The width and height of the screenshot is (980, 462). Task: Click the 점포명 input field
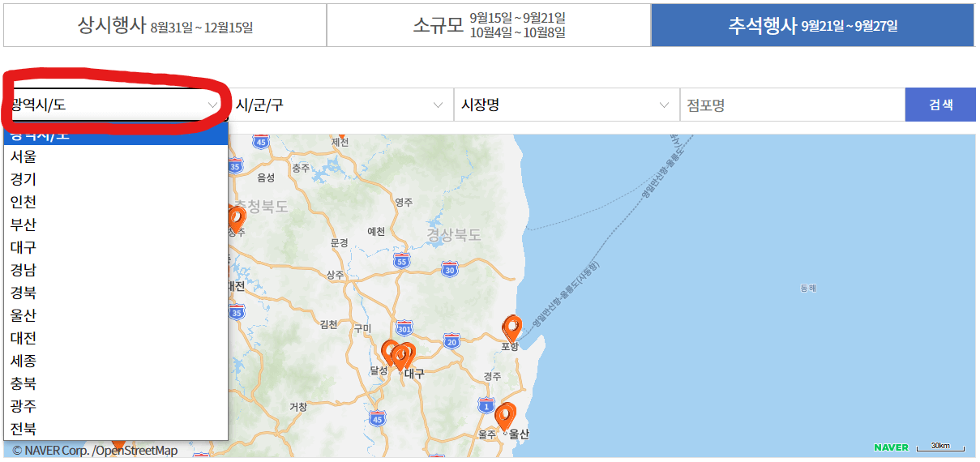pos(792,105)
